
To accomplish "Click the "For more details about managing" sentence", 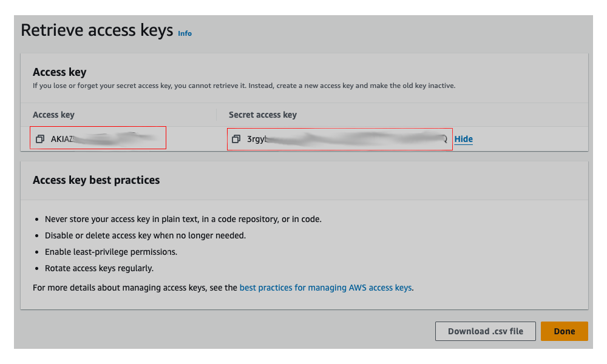I will click(x=135, y=288).
